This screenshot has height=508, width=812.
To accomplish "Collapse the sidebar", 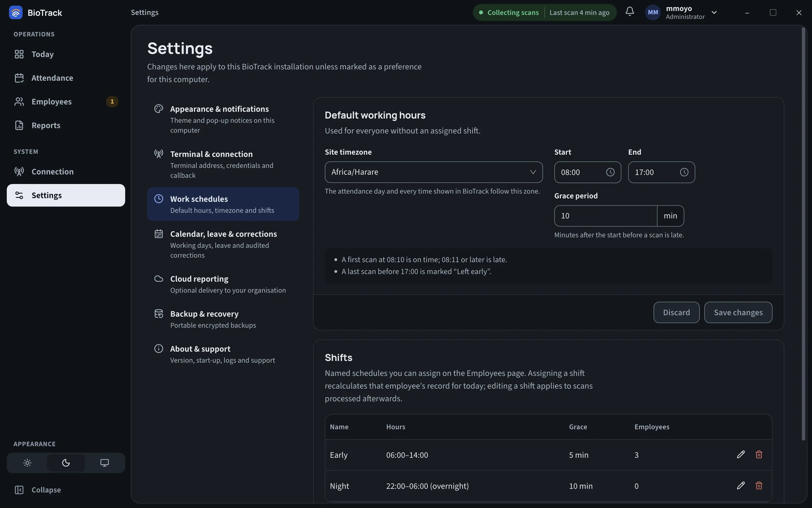I will 66,490.
